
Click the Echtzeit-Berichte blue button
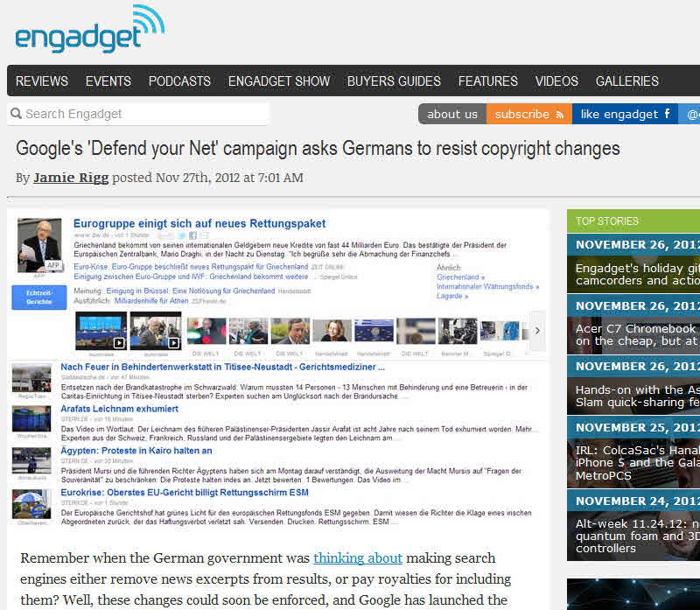pyautogui.click(x=39, y=298)
